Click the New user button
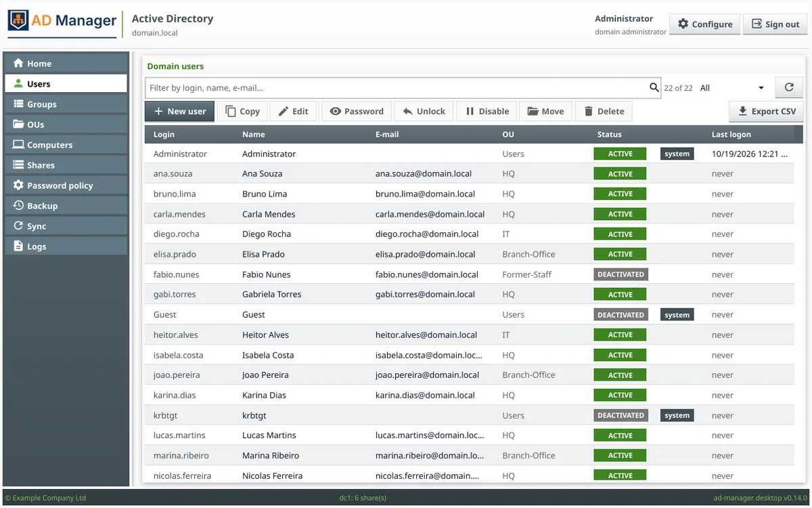Screen dimensions: 812x508 [180, 111]
